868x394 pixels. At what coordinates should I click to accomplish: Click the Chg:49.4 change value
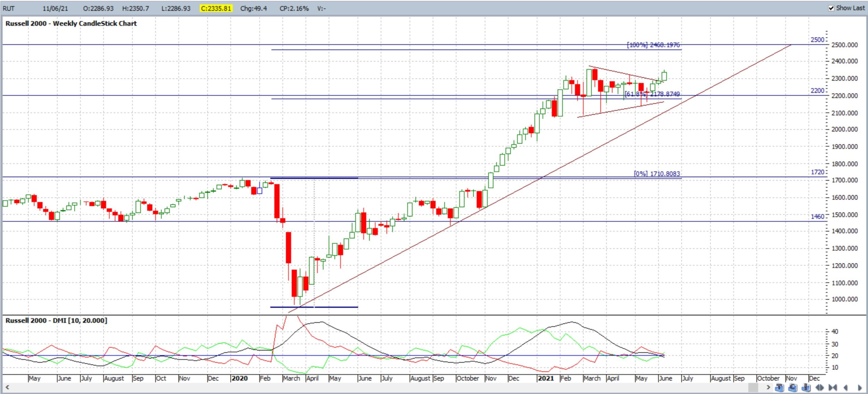(253, 8)
